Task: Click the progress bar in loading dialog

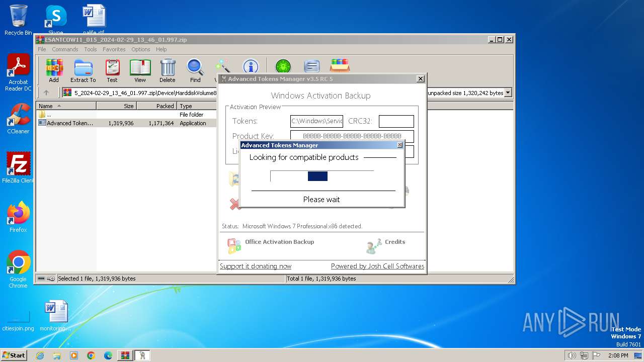Action: (x=322, y=176)
